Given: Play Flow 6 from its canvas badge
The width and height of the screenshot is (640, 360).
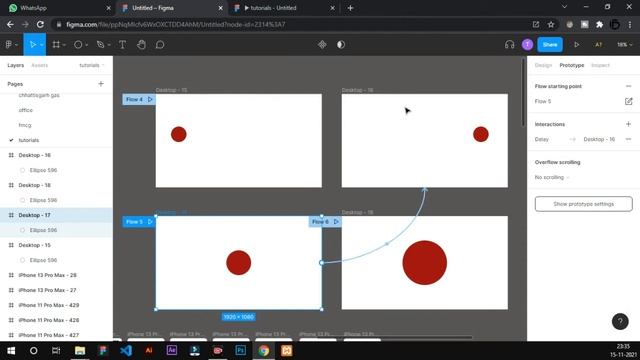Looking at the screenshot, I should [336, 222].
